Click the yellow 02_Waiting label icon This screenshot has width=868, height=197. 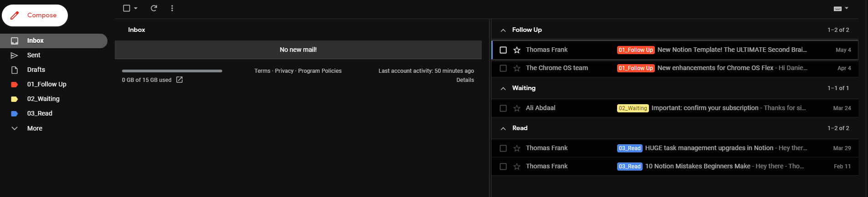(15, 99)
